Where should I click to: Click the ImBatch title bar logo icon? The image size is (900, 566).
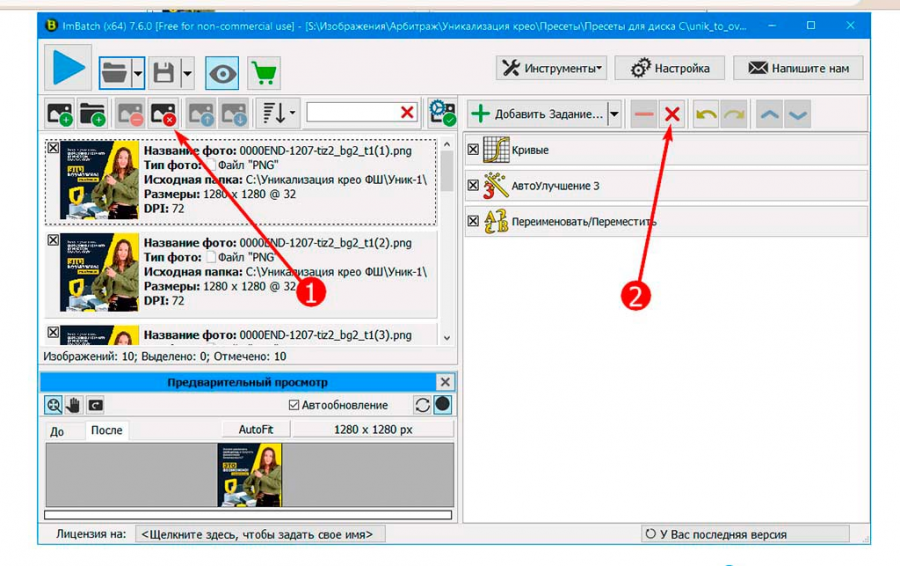pyautogui.click(x=51, y=26)
